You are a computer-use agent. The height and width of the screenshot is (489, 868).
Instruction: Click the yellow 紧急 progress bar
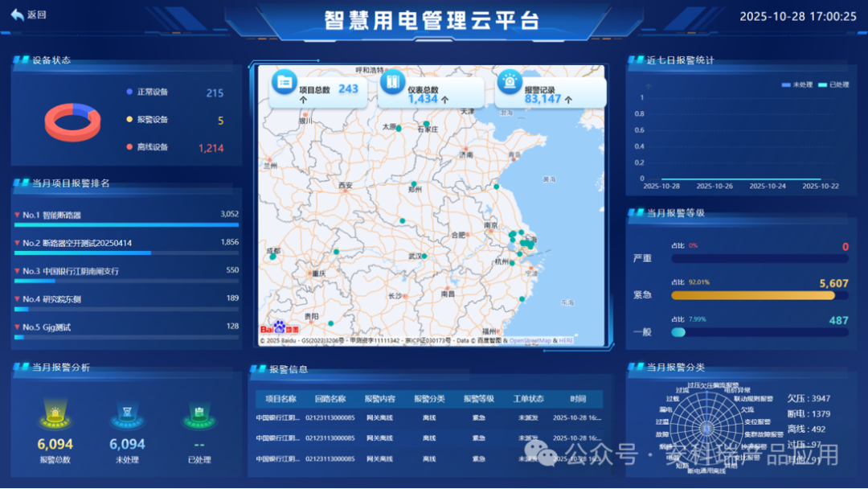coord(754,295)
